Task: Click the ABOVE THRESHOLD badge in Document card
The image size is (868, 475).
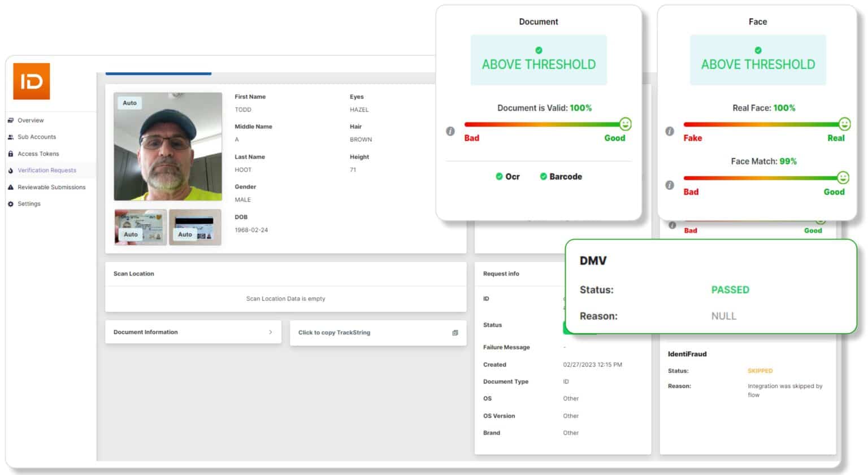Action: pos(539,60)
